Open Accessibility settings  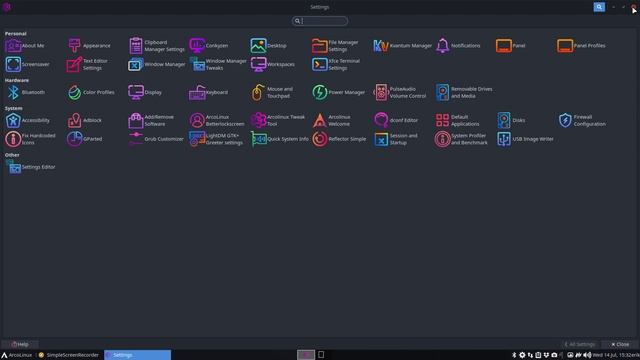[x=27, y=120]
